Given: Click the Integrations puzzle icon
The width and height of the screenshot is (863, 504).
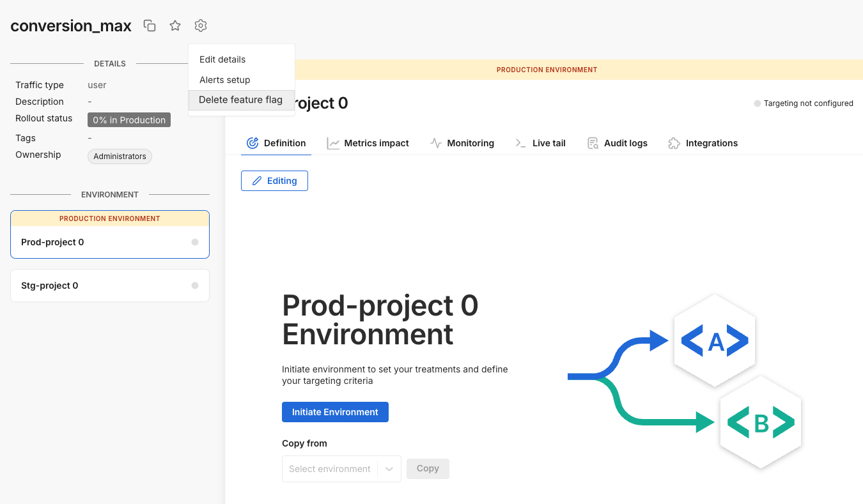Looking at the screenshot, I should [x=674, y=143].
